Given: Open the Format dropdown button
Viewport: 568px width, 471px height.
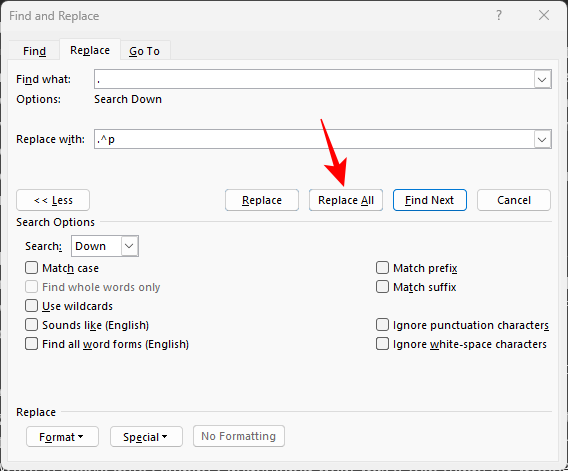Looking at the screenshot, I should [62, 437].
